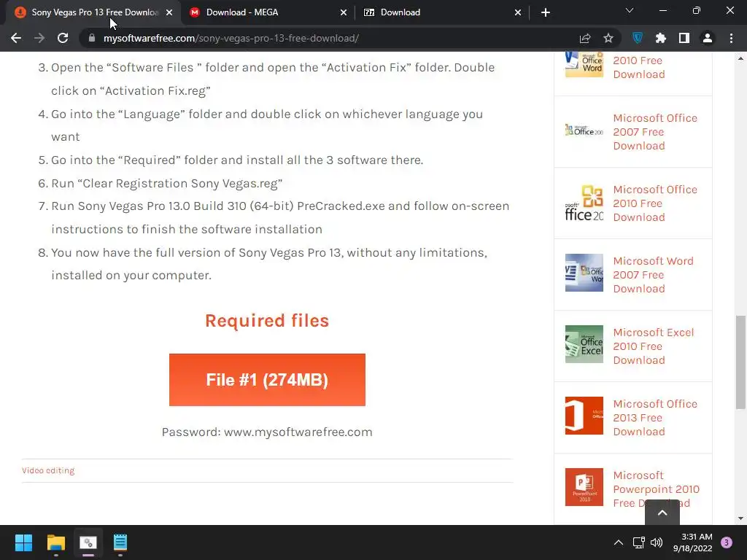Click the Excel 2010 thumbnail image
This screenshot has height=560, width=747.
pyautogui.click(x=584, y=344)
